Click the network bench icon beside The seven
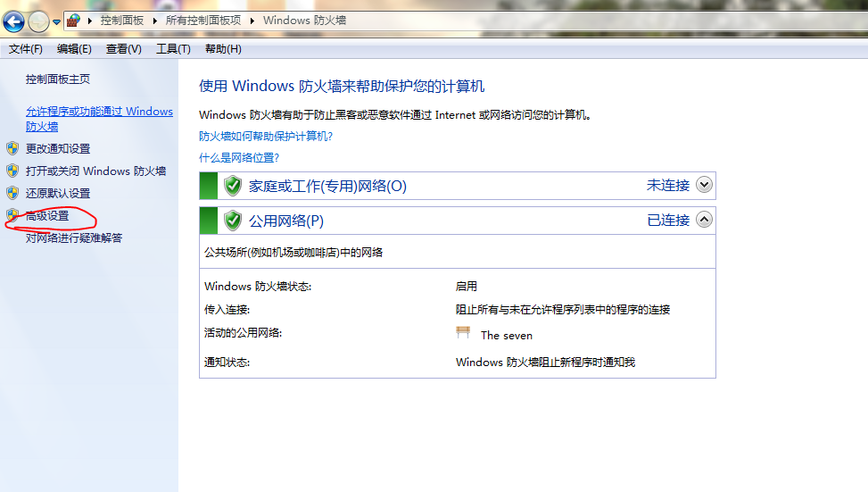The height and width of the screenshot is (492, 868). 463,332
